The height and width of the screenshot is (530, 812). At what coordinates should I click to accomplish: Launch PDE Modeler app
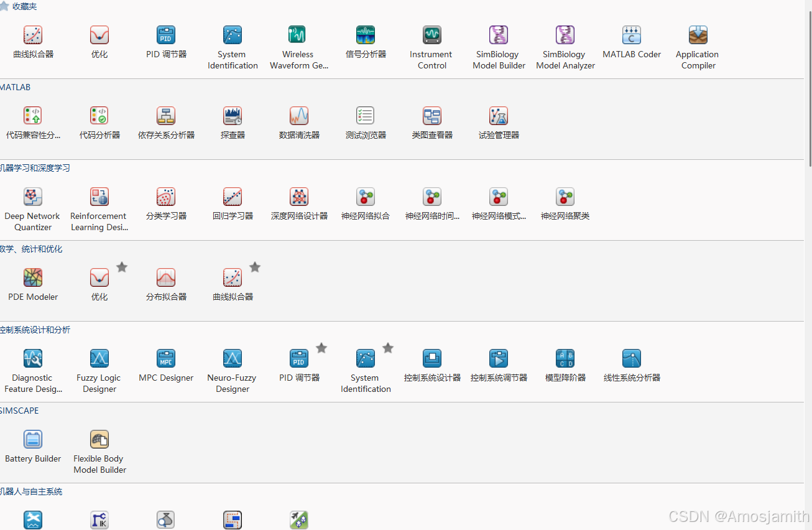click(x=33, y=285)
